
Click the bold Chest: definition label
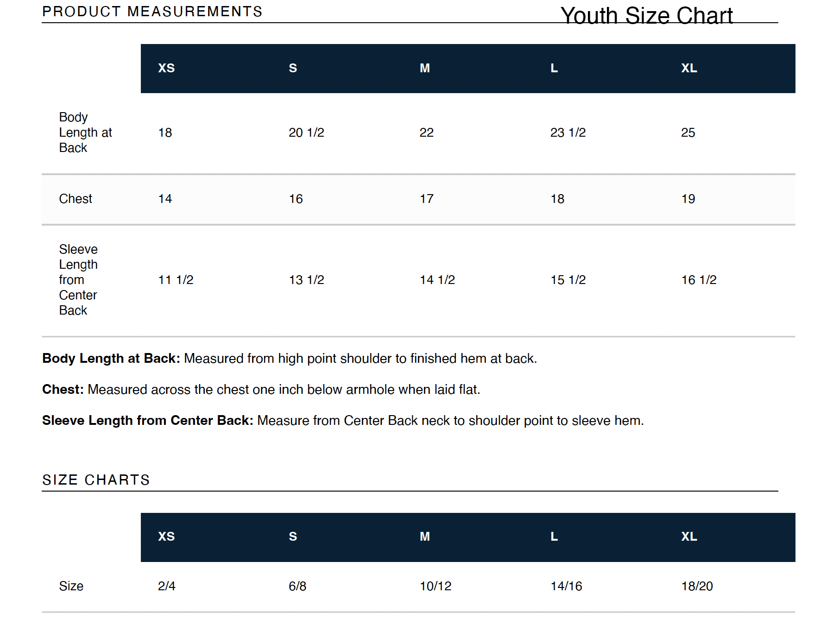pyautogui.click(x=63, y=390)
